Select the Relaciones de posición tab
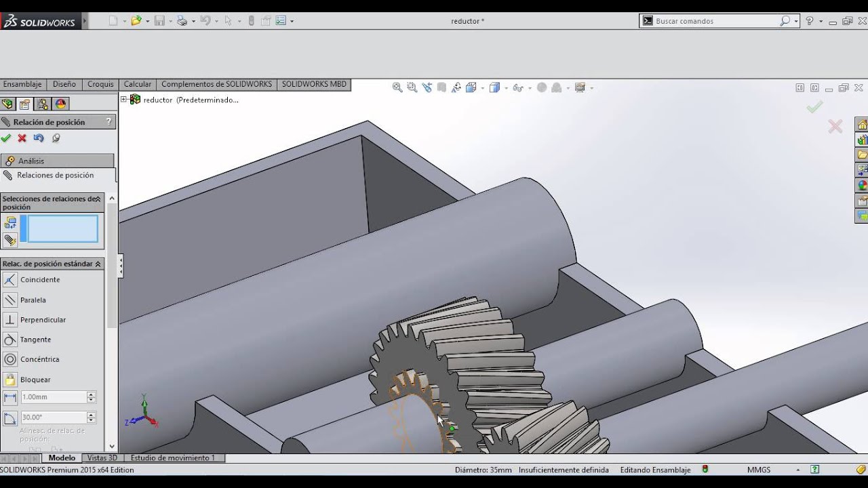Viewport: 868px width, 488px height. [58, 175]
